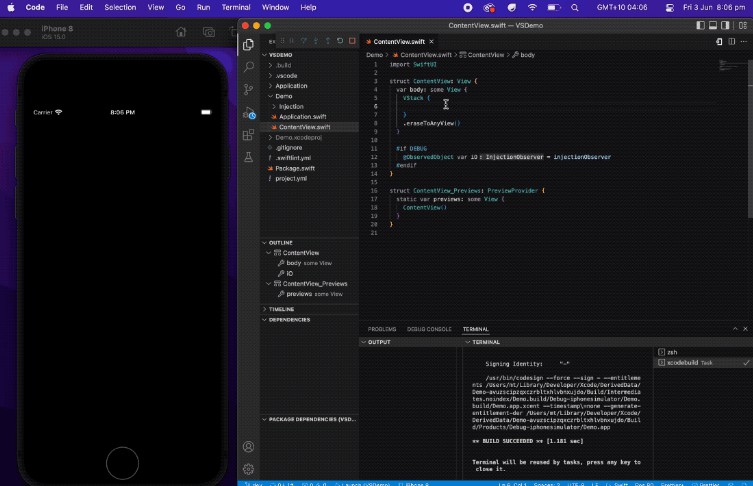Expand the Application folder

(291, 86)
